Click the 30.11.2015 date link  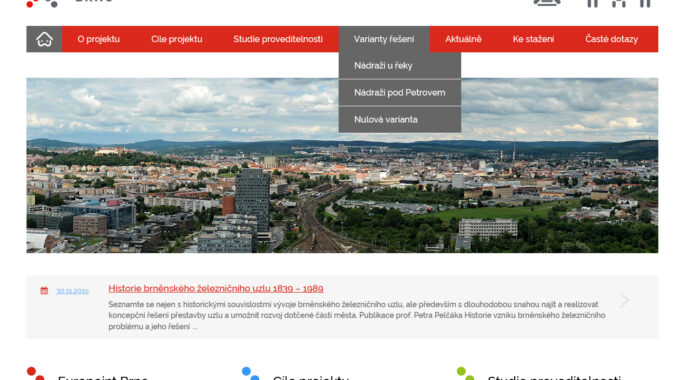72,291
